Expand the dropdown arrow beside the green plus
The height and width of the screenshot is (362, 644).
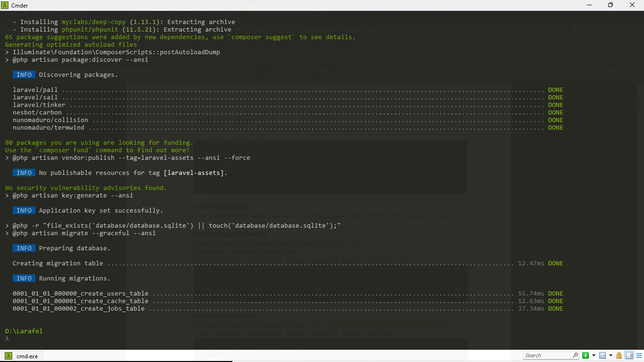(594, 355)
